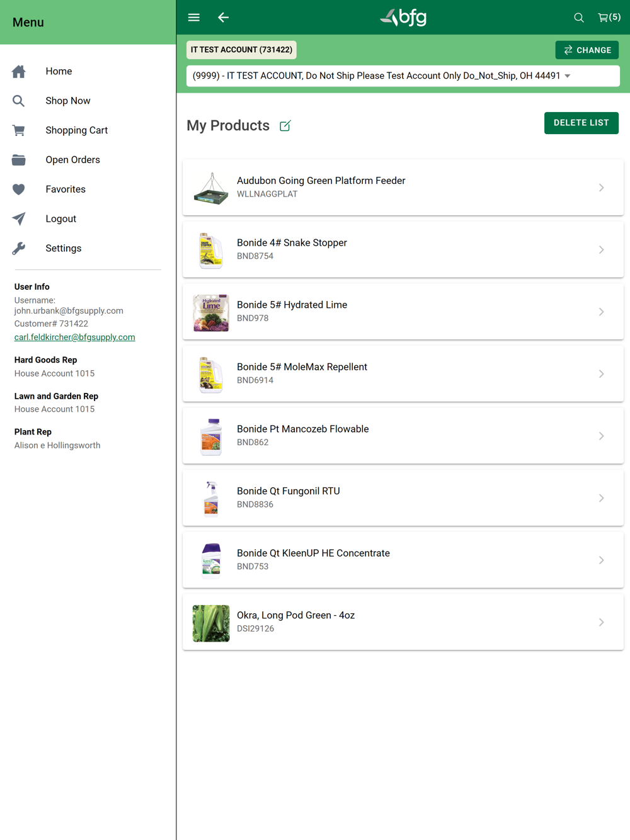Open Settings from the menu
The height and width of the screenshot is (840, 630).
click(x=64, y=249)
